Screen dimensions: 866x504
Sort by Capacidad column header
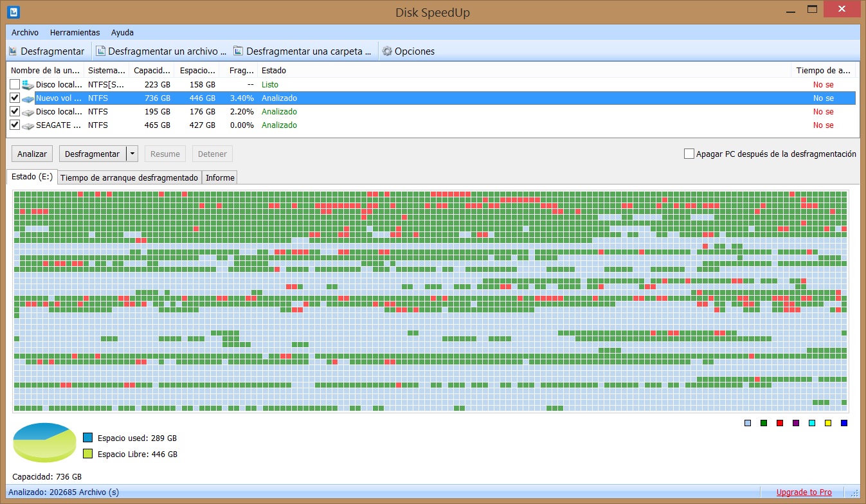[152, 70]
